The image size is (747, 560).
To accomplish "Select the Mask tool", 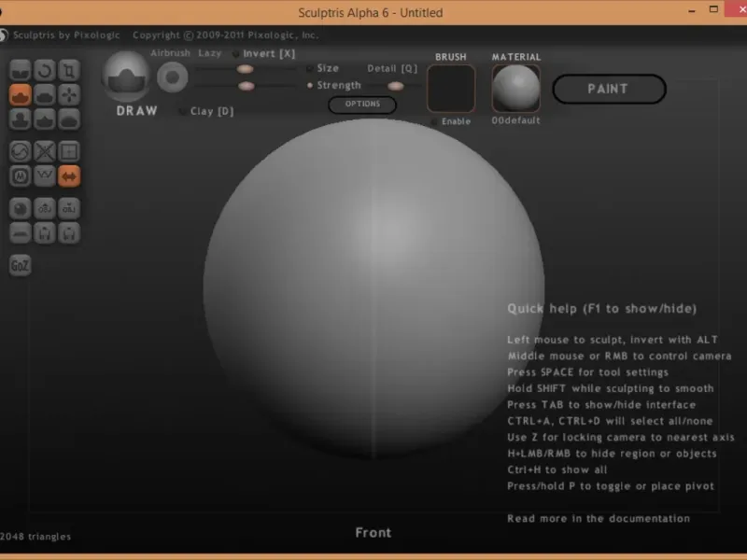I will tap(20, 175).
